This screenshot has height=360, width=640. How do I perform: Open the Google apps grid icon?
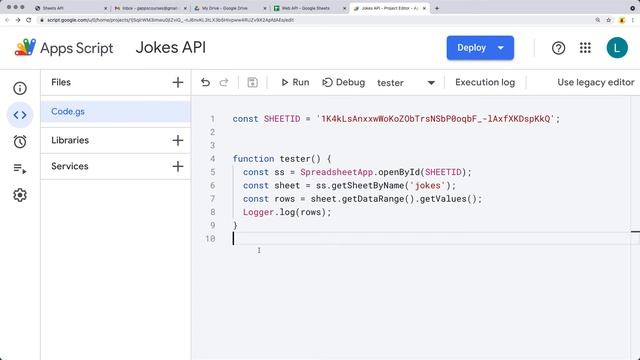click(585, 48)
